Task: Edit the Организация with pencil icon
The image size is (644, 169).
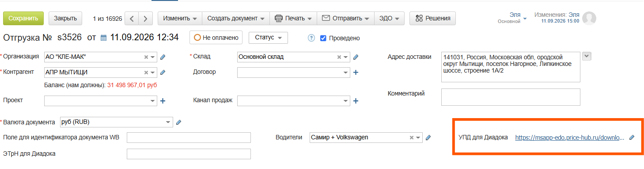Action: coord(163,57)
